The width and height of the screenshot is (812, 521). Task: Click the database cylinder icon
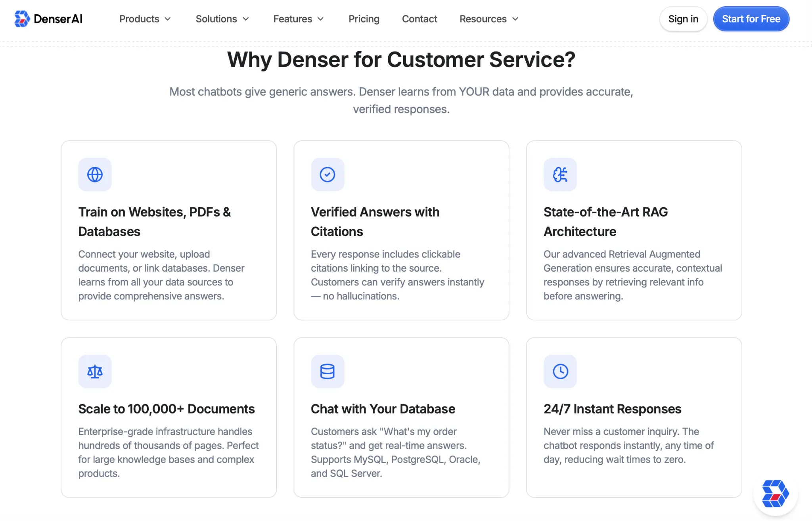click(327, 372)
